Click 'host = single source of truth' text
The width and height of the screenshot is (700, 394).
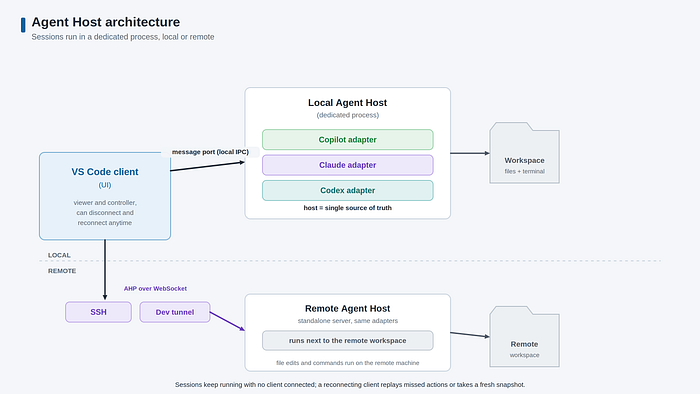(x=347, y=208)
